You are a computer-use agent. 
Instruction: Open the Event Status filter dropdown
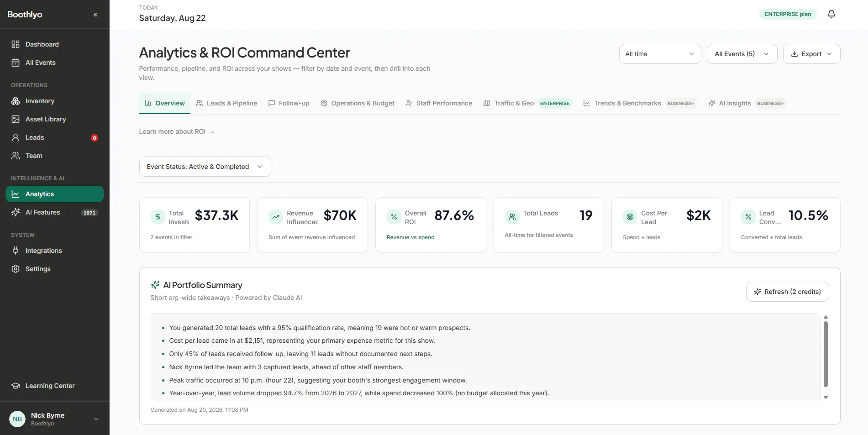[x=205, y=167]
